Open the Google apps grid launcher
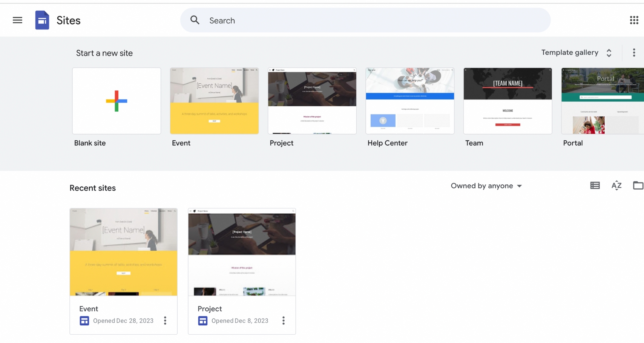644x343 pixels. pos(634,20)
